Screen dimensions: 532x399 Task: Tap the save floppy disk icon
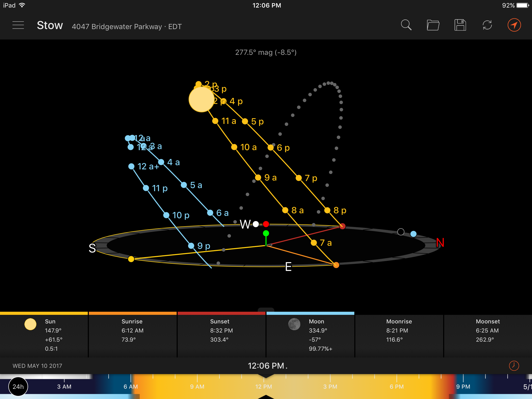[460, 25]
